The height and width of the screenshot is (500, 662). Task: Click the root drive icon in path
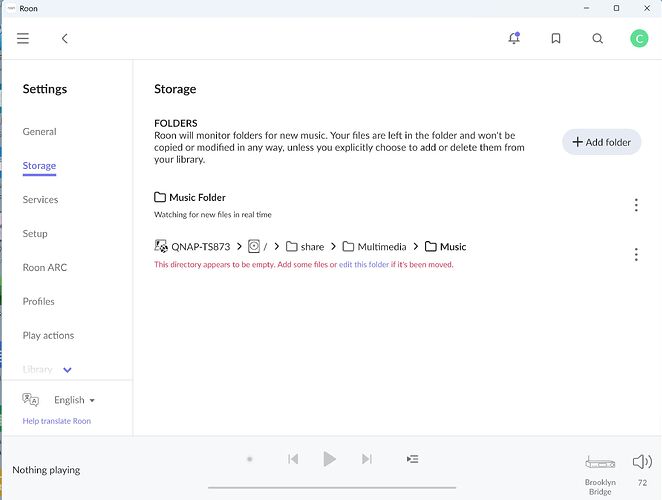click(254, 246)
